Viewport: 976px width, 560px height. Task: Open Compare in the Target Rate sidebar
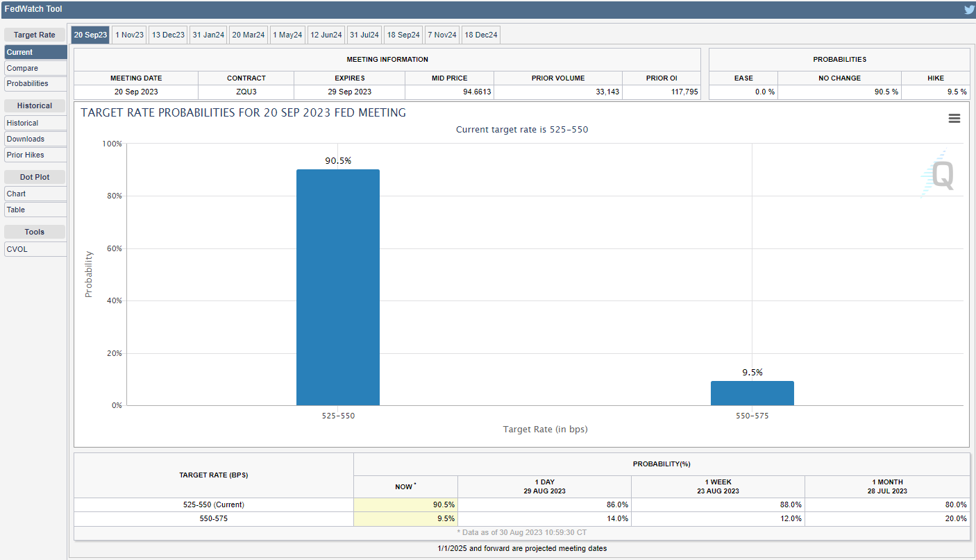(x=35, y=68)
